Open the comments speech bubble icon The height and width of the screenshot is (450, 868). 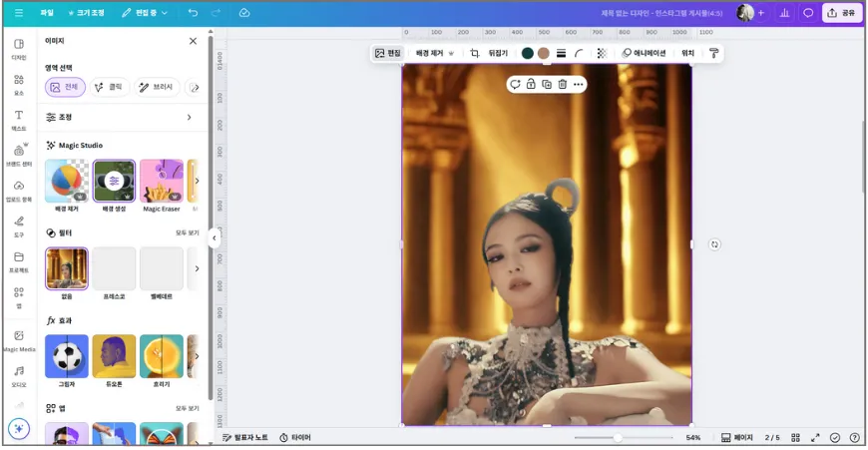pos(808,13)
